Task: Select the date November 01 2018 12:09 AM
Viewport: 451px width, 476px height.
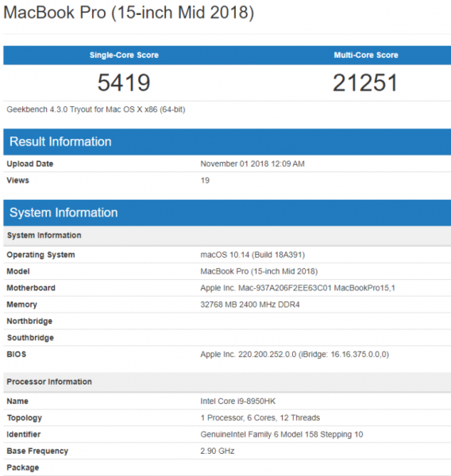Action: pyautogui.click(x=252, y=163)
